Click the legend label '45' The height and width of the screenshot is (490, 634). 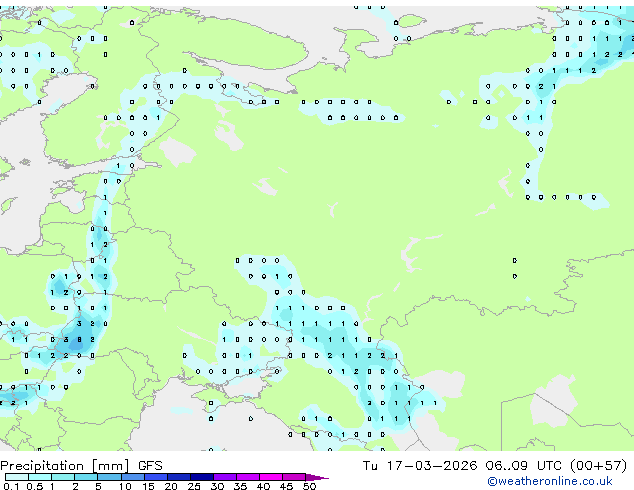(x=286, y=486)
